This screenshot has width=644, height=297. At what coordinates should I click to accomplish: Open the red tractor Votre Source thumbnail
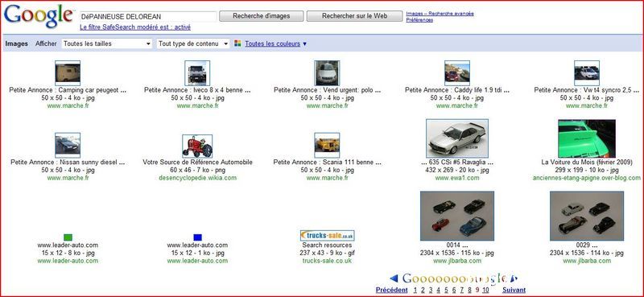197,146
